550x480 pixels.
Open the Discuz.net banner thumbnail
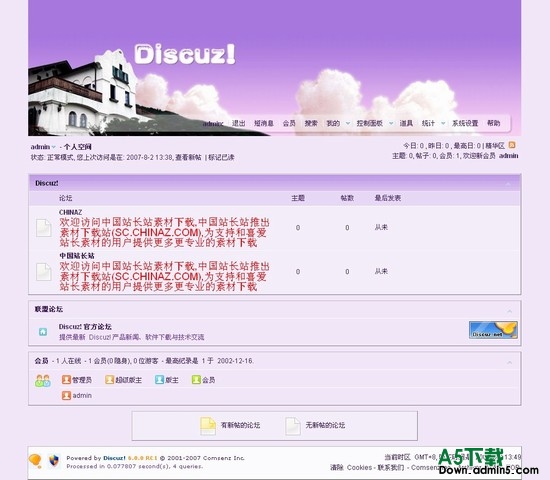493,330
